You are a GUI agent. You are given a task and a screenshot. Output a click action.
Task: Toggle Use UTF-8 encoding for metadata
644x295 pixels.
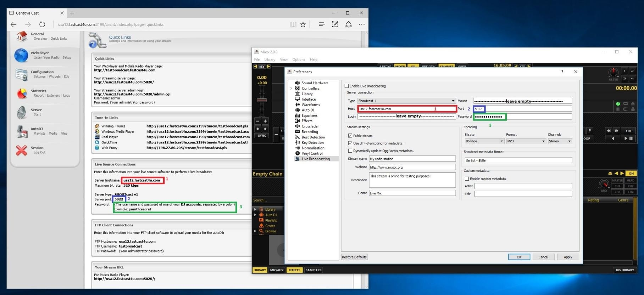click(350, 143)
